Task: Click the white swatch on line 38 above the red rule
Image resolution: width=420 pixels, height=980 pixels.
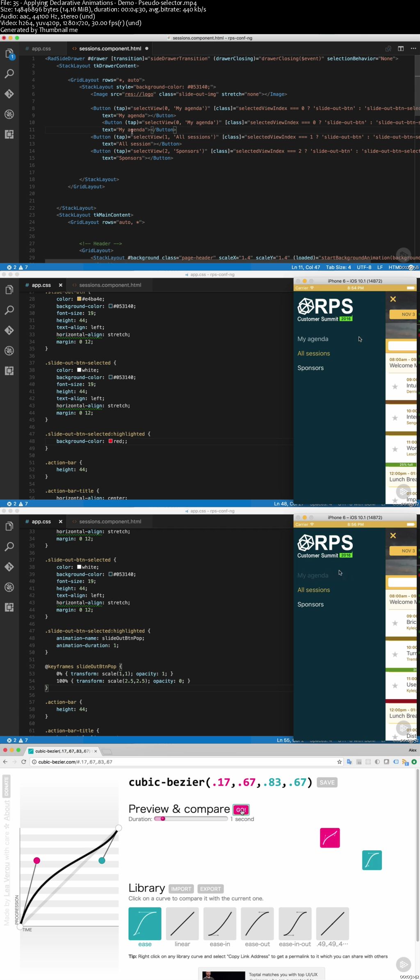Action: click(x=79, y=370)
